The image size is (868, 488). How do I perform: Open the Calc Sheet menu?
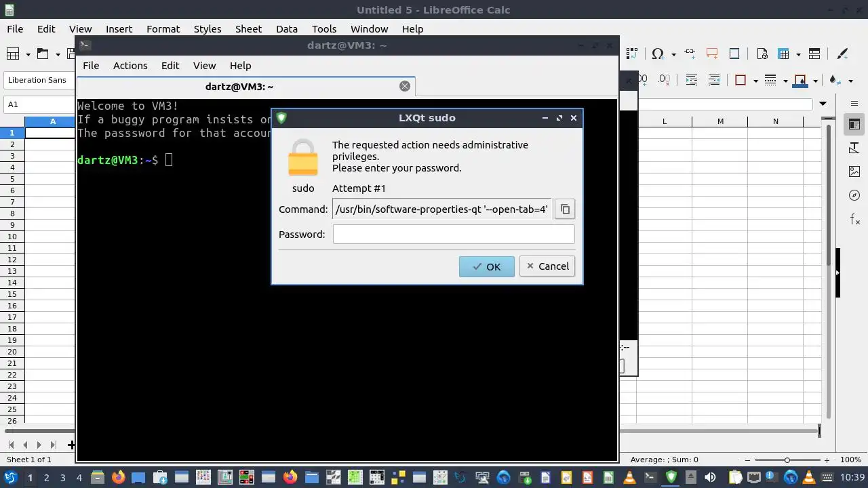[x=248, y=29]
